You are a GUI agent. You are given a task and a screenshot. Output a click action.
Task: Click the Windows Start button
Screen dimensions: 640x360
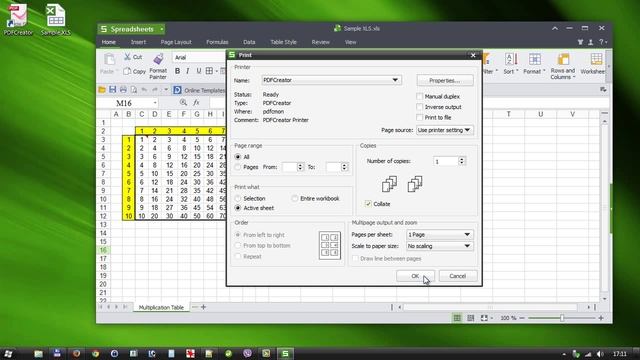tap(8, 353)
